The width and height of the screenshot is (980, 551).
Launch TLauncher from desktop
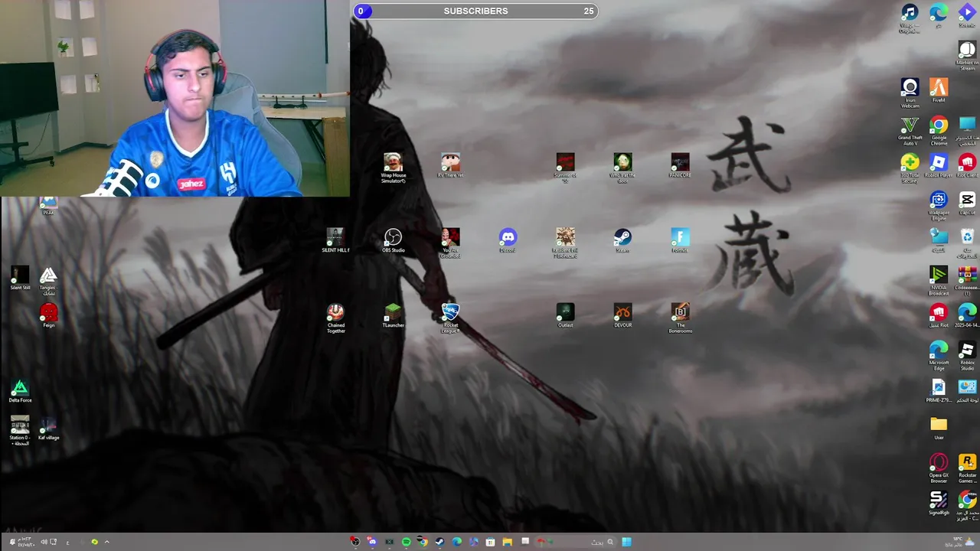tap(393, 315)
